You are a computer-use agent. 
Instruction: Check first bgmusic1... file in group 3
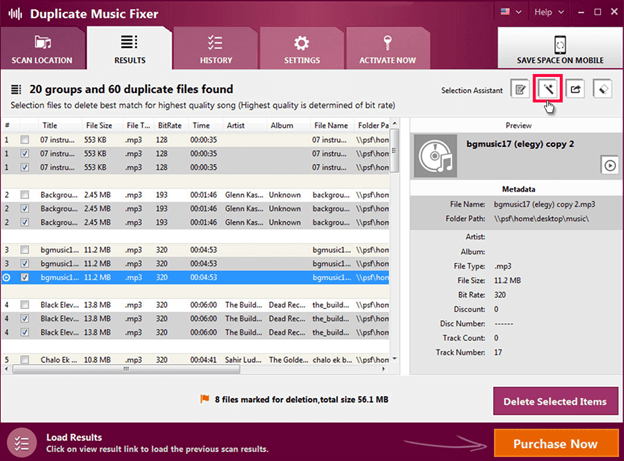point(25,250)
